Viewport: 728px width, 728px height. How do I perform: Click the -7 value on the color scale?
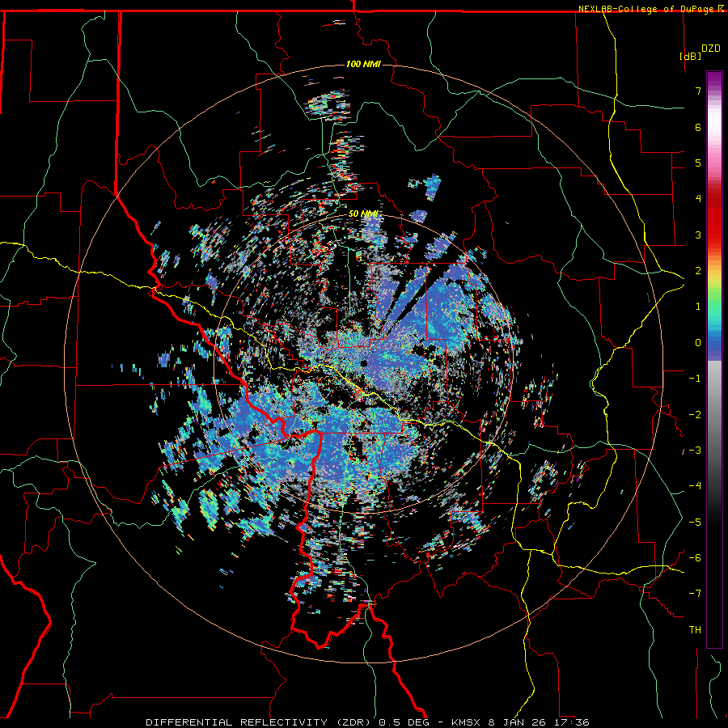[695, 594]
